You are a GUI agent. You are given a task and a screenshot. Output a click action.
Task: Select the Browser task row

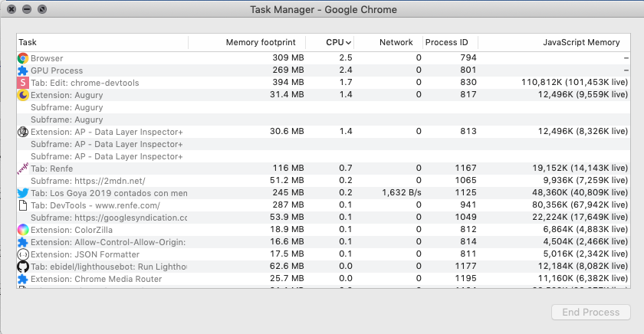[324, 58]
